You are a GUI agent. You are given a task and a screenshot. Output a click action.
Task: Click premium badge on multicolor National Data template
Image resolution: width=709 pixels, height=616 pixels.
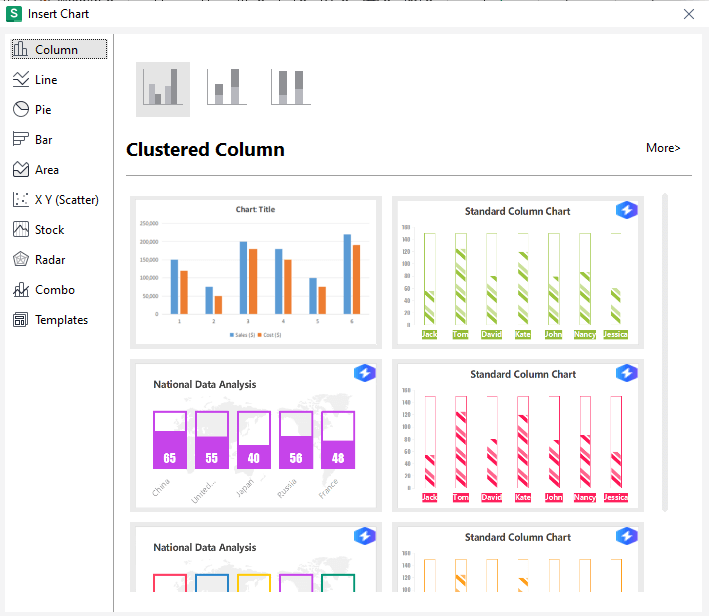point(364,536)
